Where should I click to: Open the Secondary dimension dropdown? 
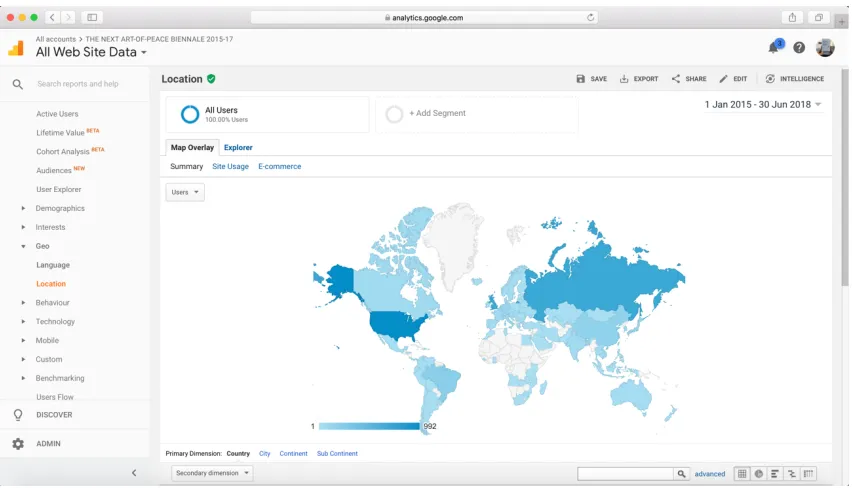212,473
